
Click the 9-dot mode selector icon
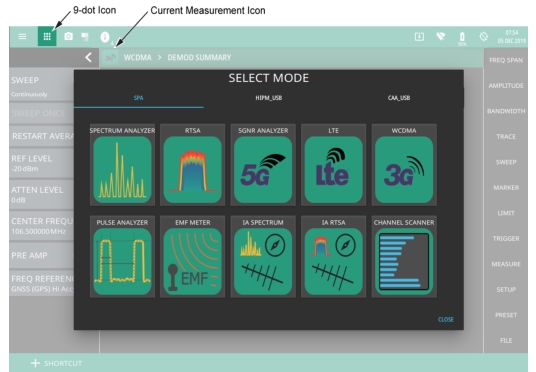pyautogui.click(x=47, y=36)
